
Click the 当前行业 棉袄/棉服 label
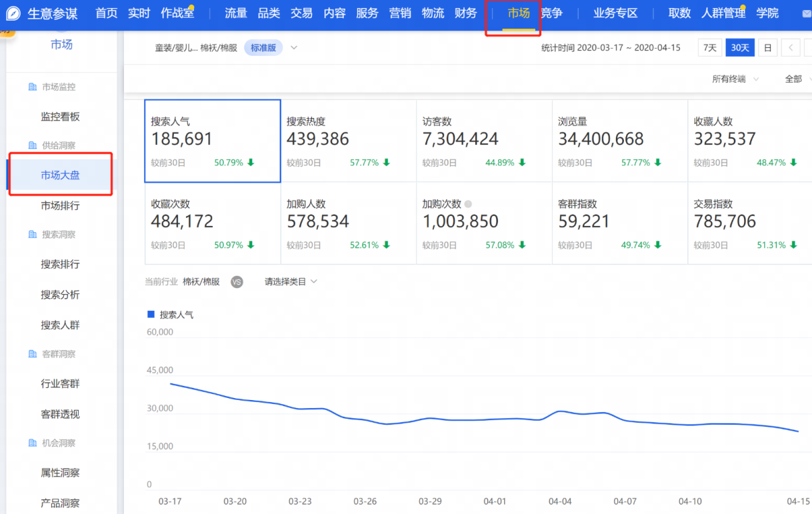[182, 282]
